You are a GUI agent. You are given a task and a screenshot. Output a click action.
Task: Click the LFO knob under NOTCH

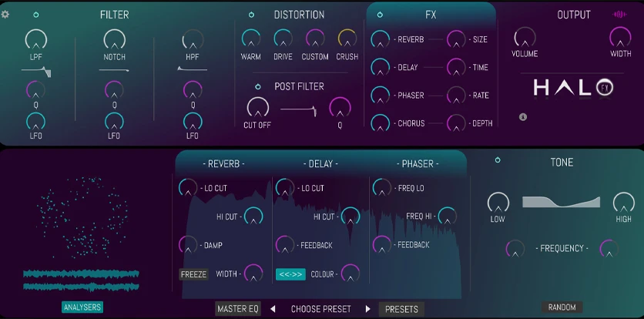(x=115, y=122)
